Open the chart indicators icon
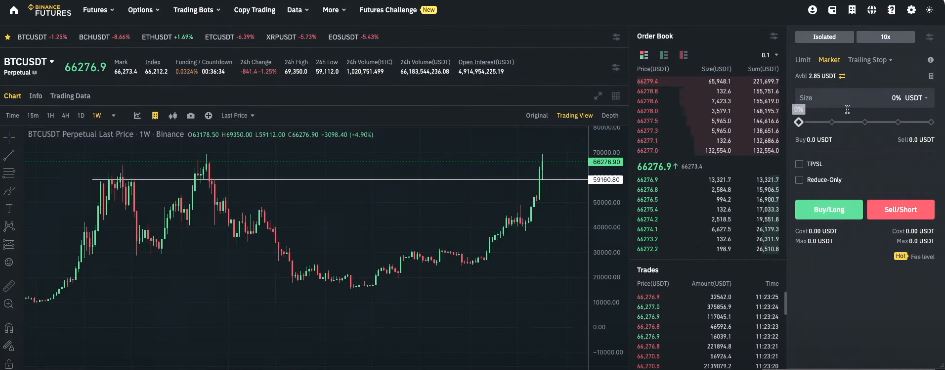This screenshot has height=370, width=945. coord(137,116)
